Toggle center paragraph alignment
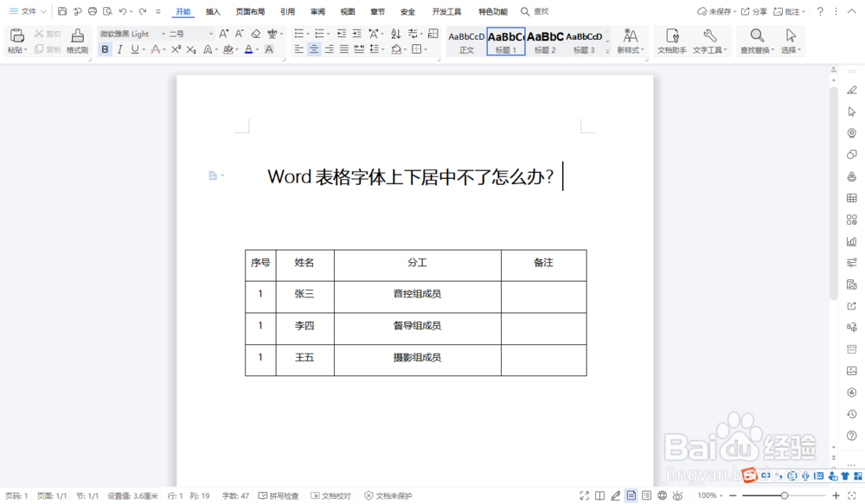 pyautogui.click(x=312, y=49)
